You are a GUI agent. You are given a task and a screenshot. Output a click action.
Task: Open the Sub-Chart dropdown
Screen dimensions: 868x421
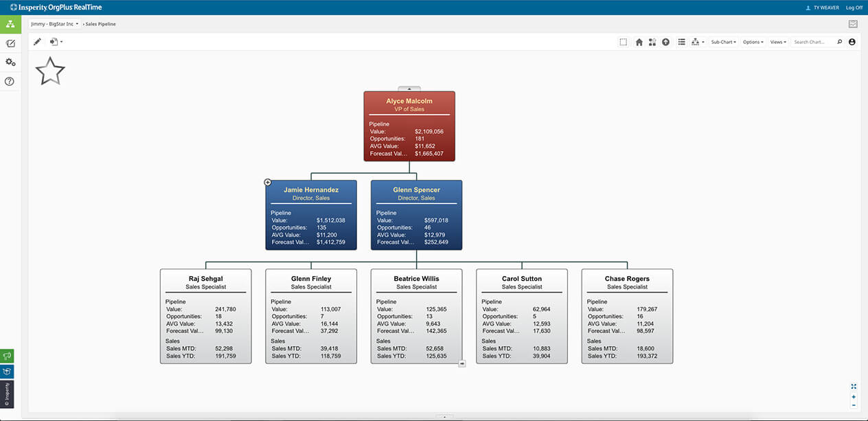[723, 41]
